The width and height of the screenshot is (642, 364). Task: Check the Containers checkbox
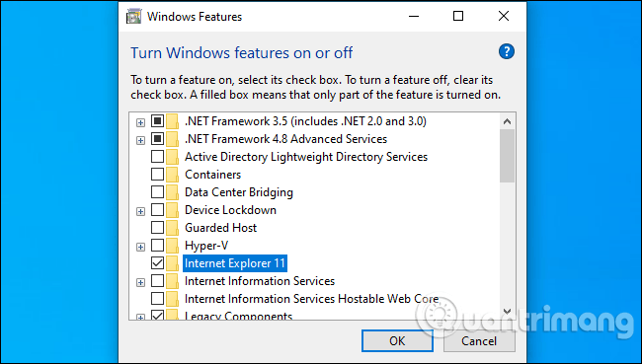click(x=158, y=175)
